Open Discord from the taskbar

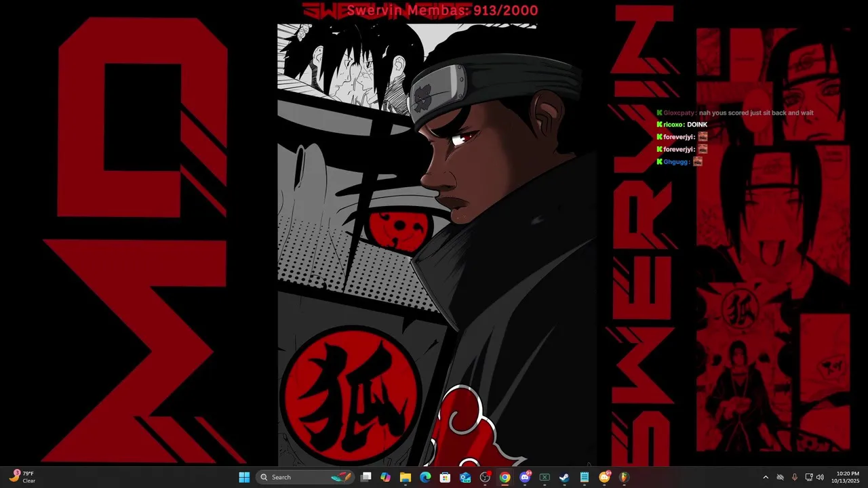click(x=525, y=477)
